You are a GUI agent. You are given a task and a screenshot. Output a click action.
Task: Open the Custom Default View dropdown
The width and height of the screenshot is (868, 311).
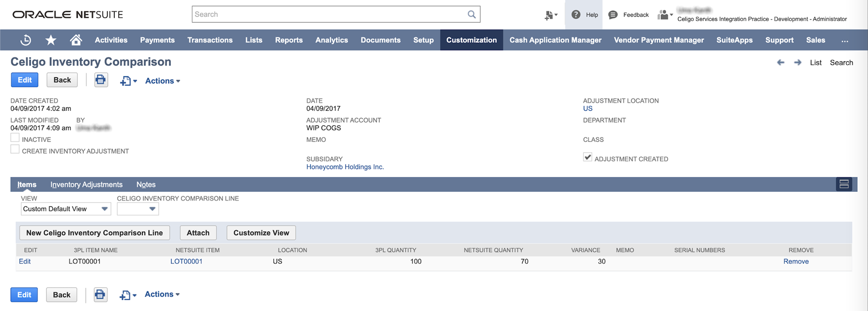[x=65, y=209]
